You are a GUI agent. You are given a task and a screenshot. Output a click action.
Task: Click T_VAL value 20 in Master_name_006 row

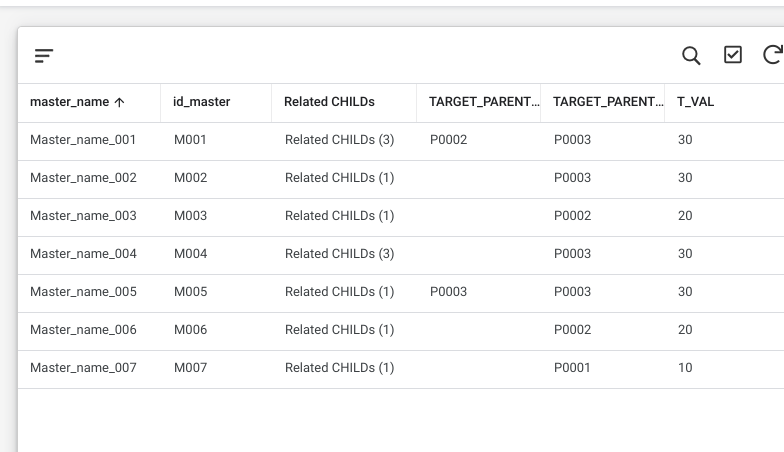click(x=685, y=330)
